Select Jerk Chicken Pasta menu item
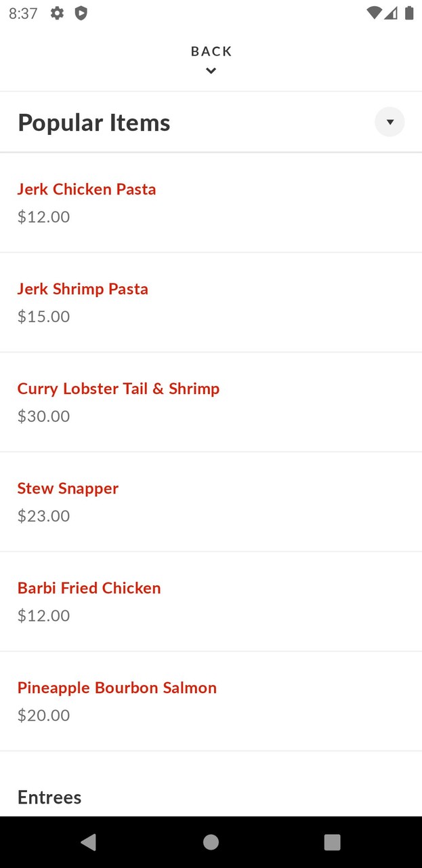 (87, 189)
